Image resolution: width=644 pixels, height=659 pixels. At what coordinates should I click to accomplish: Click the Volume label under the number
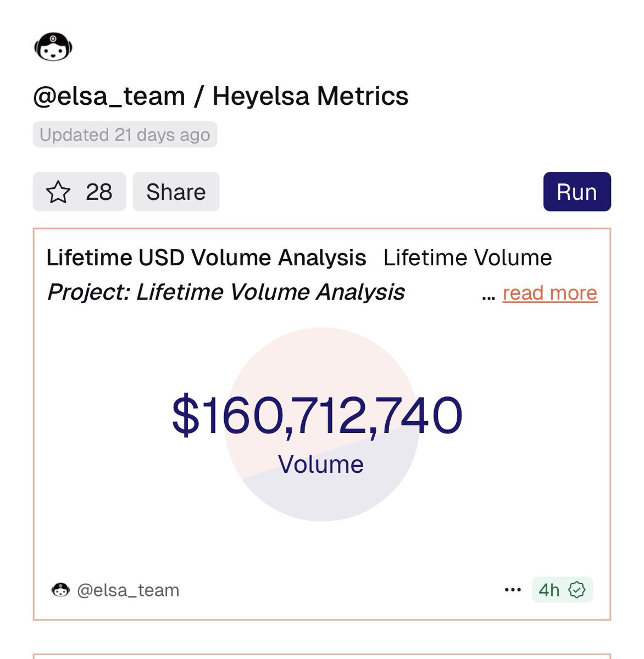click(x=321, y=465)
